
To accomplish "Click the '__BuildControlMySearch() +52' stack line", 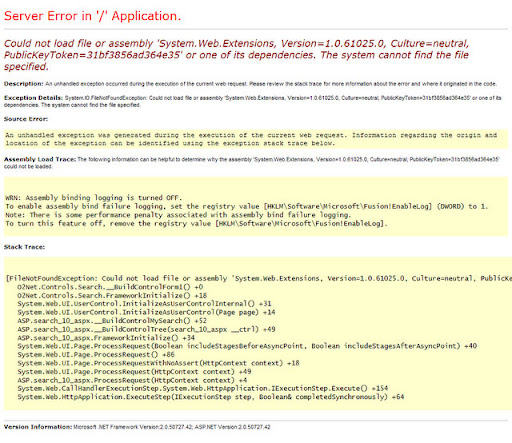I will coord(112,321).
